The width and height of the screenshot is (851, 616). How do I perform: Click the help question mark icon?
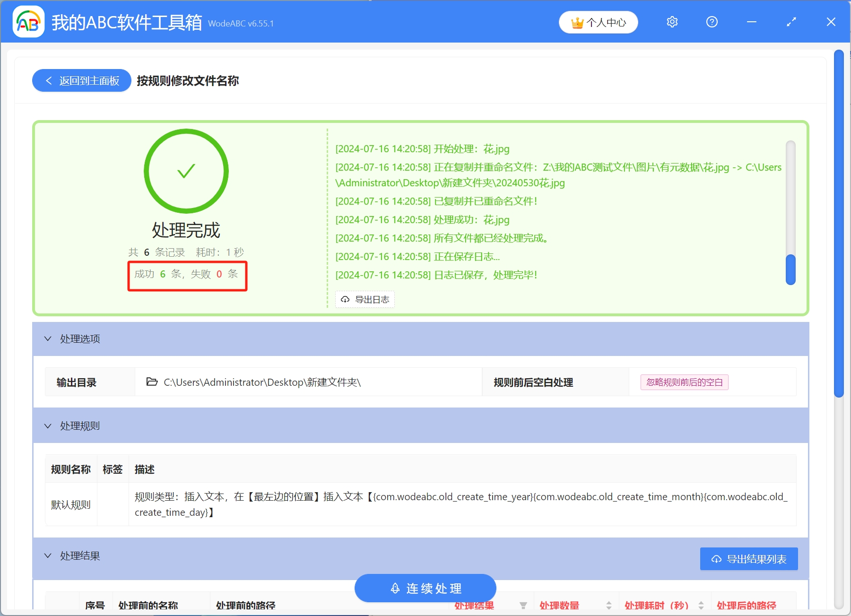pos(712,22)
